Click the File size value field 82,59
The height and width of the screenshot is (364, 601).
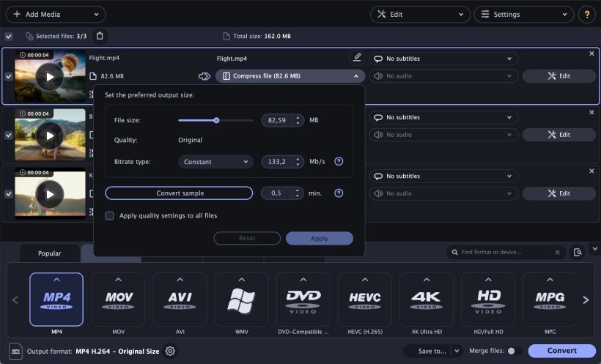tap(277, 120)
